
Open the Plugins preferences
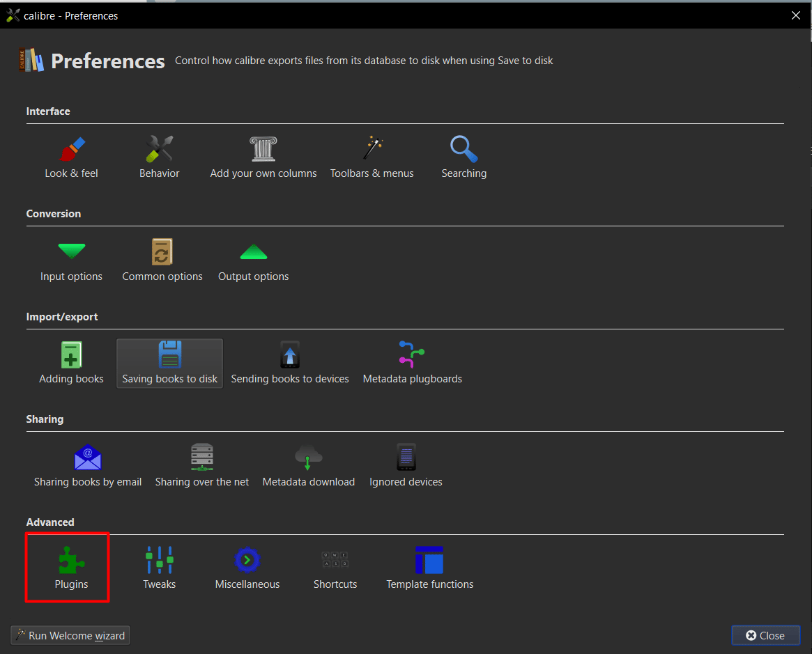click(71, 568)
